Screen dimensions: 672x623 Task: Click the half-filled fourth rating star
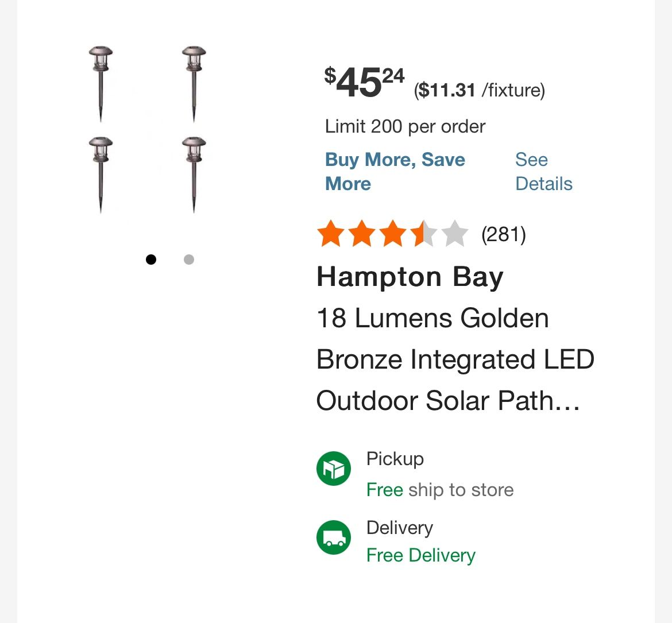pos(424,234)
